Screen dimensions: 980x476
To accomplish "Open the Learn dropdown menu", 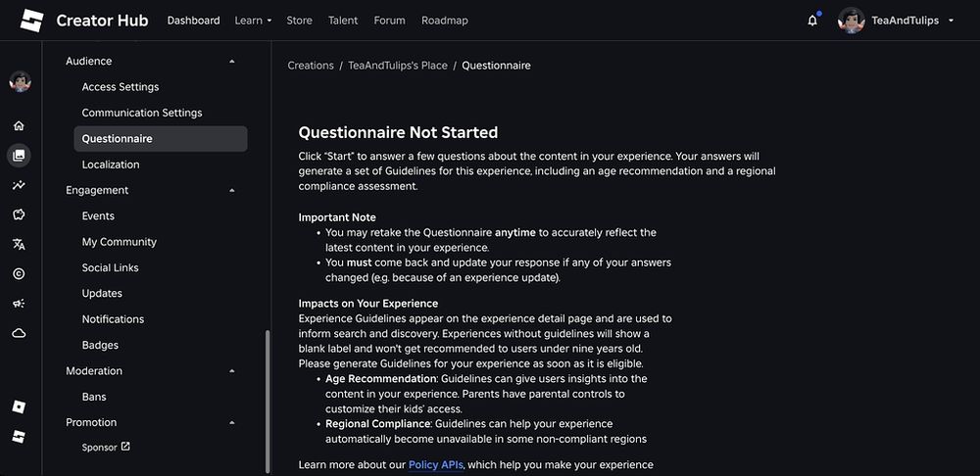I will point(253,21).
